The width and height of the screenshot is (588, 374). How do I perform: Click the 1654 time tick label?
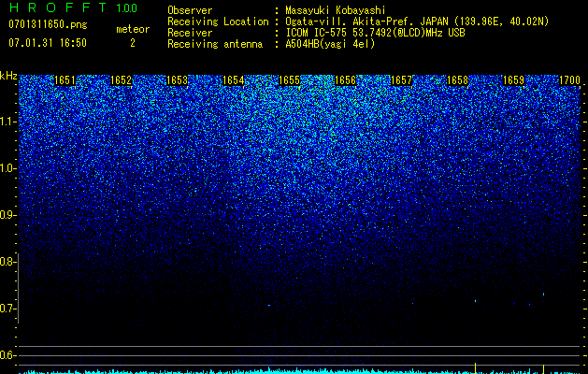(234, 80)
